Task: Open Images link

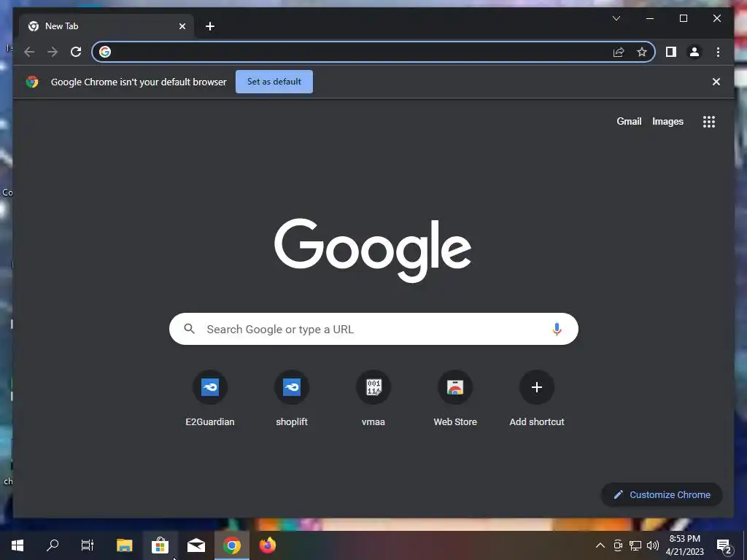Action: coord(668,122)
